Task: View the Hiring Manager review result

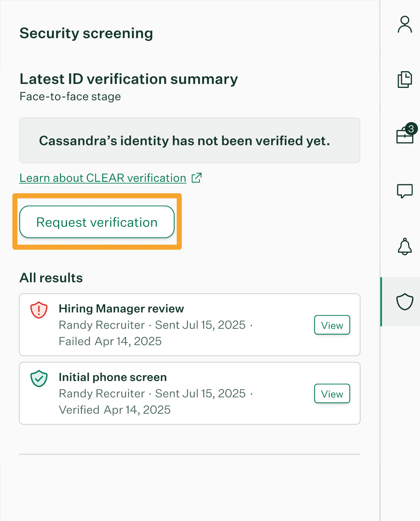Action: 332,325
